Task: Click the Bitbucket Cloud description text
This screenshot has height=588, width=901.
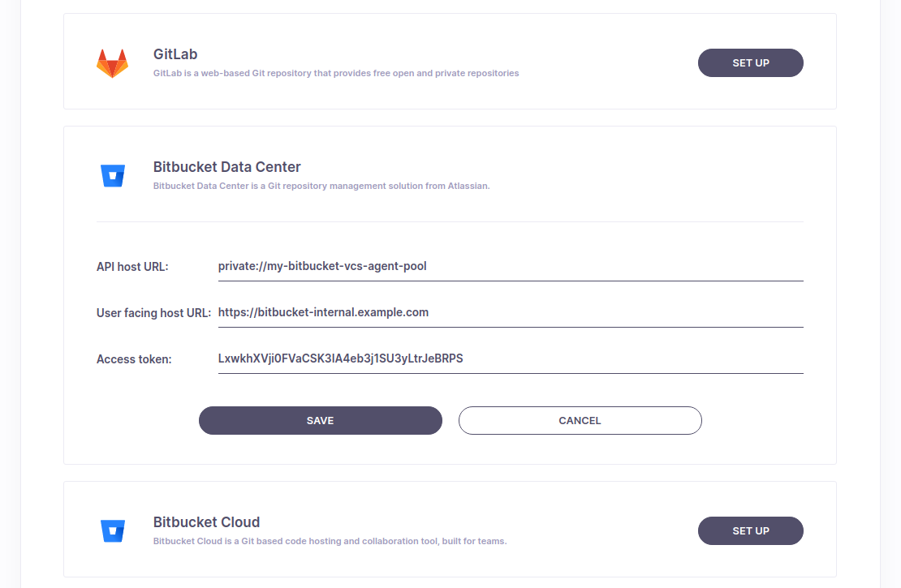Action: point(330,541)
